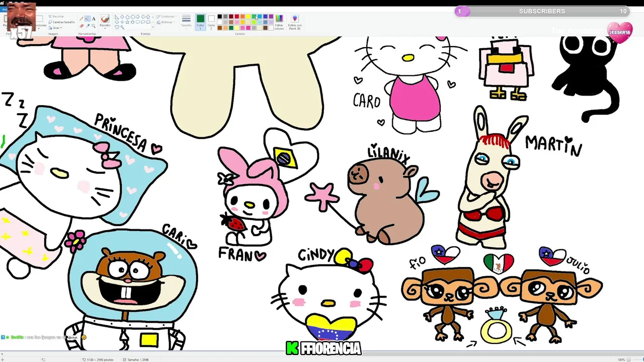Pick the pentagon shape

(127, 17)
